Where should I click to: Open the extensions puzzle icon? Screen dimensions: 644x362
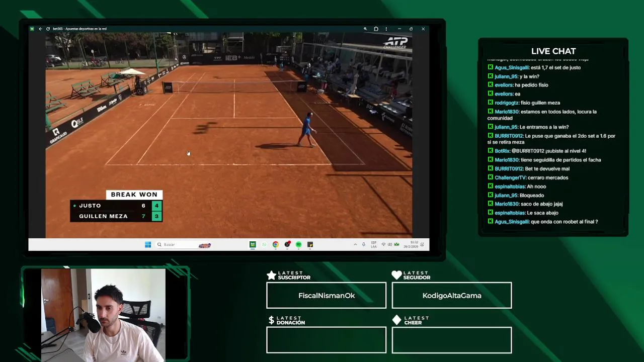(376, 29)
